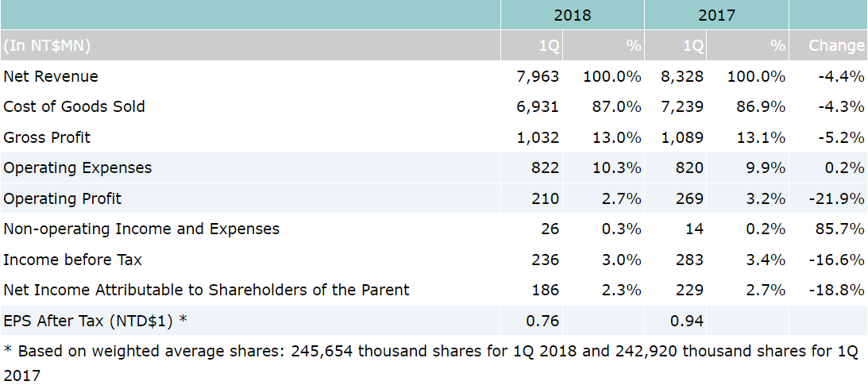Select the Gross Profit row label
This screenshot has height=385, width=868.
point(47,137)
